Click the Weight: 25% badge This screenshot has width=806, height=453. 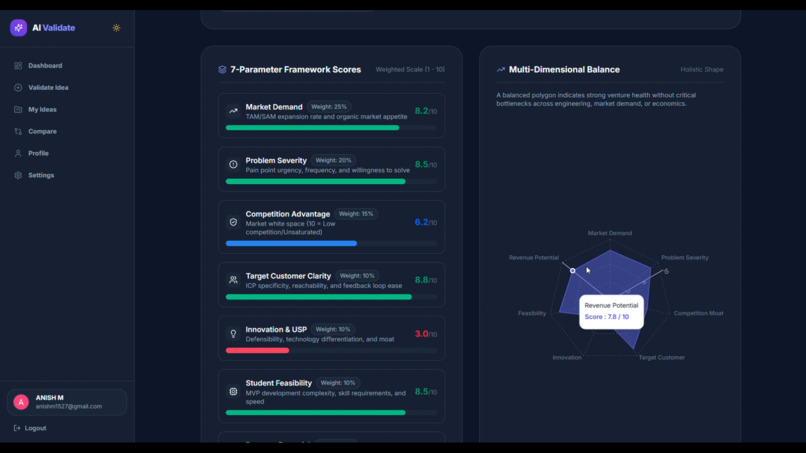[329, 107]
